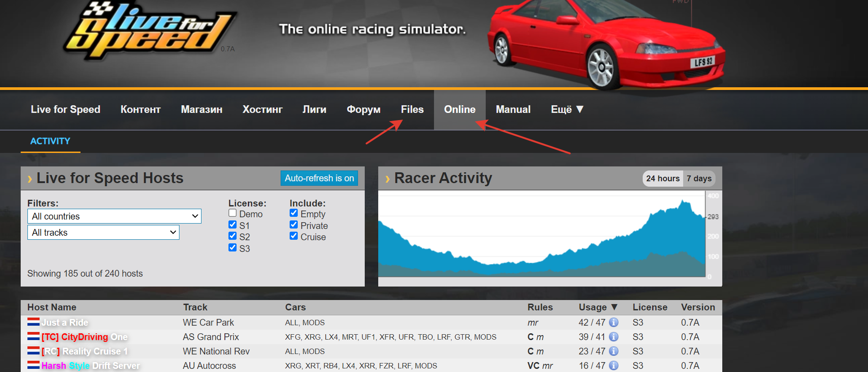Sort by Version column header
This screenshot has height=372, width=868.
698,307
